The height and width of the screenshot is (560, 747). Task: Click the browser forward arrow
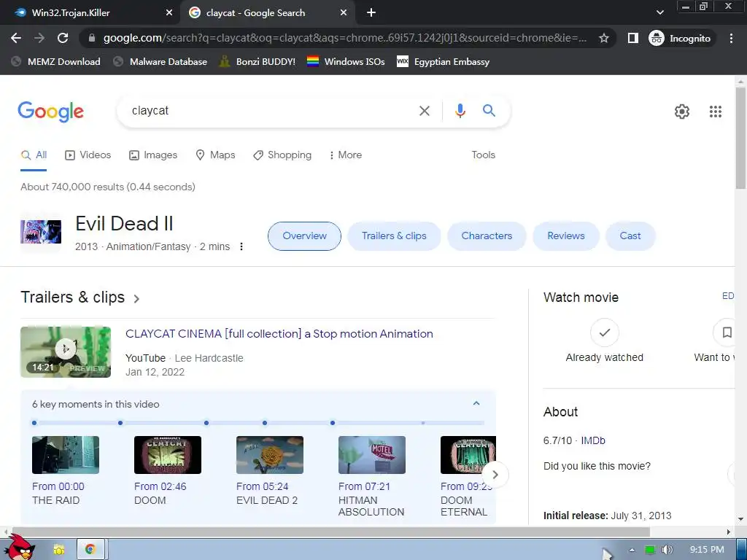(x=39, y=38)
